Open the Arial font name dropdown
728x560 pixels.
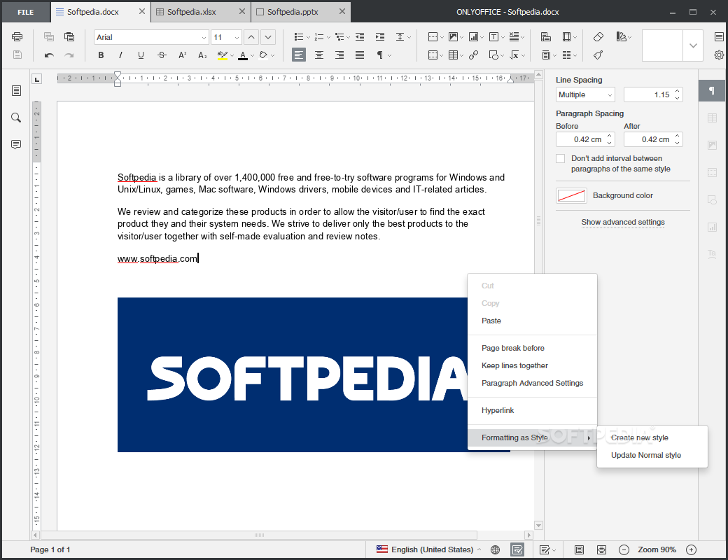point(204,37)
